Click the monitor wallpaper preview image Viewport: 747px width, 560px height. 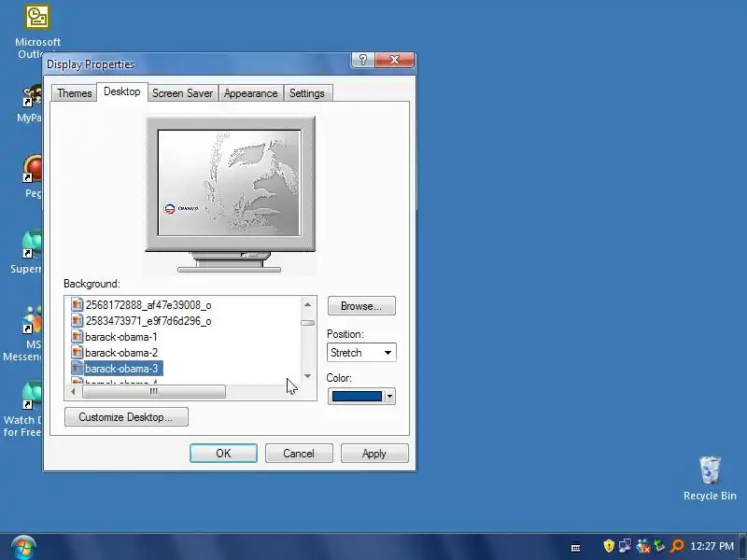pyautogui.click(x=229, y=183)
